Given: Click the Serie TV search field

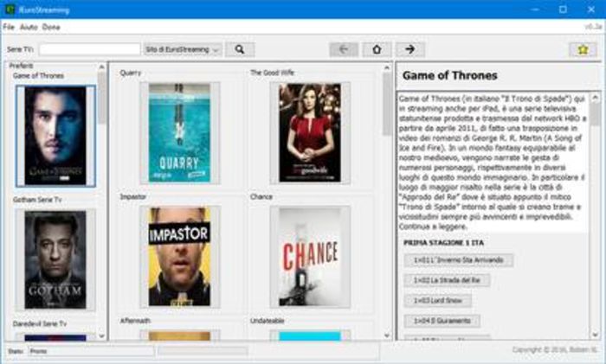Looking at the screenshot, I should (x=89, y=49).
